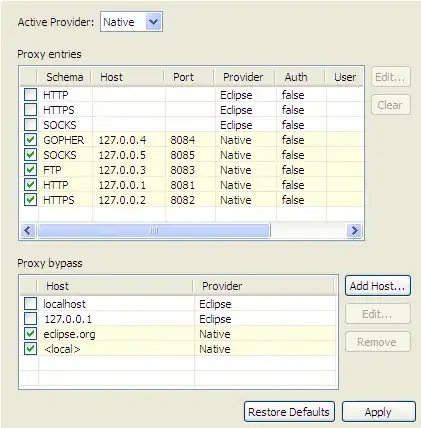Click the Restore Defaults button
Screen dimensions: 421x428
click(x=289, y=412)
